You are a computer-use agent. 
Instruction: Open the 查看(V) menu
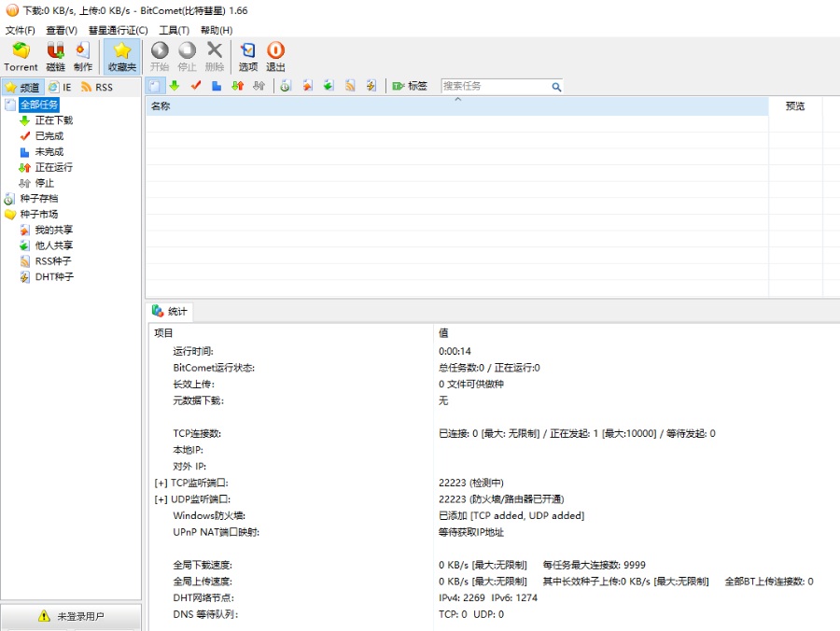click(x=62, y=30)
